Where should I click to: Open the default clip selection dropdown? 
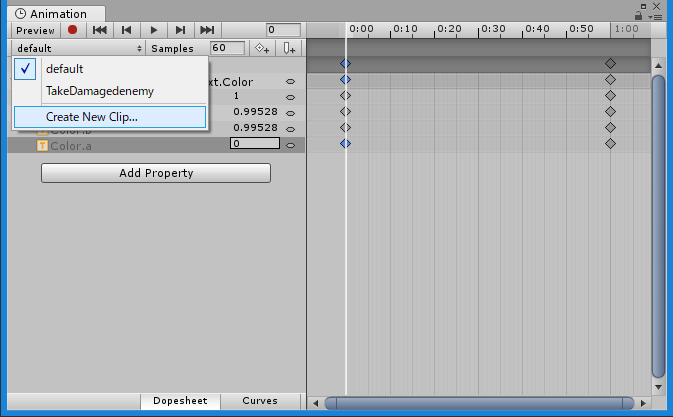pyautogui.click(x=79, y=48)
